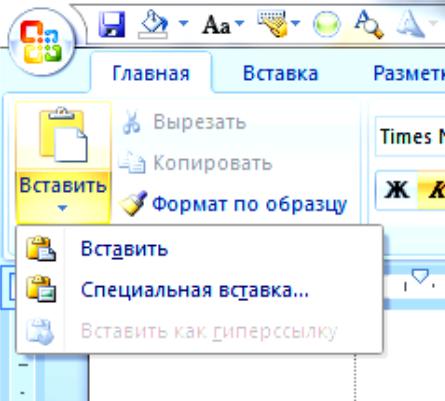445x401 pixels.
Task: Open the Разметка ribbon tab
Action: (409, 73)
